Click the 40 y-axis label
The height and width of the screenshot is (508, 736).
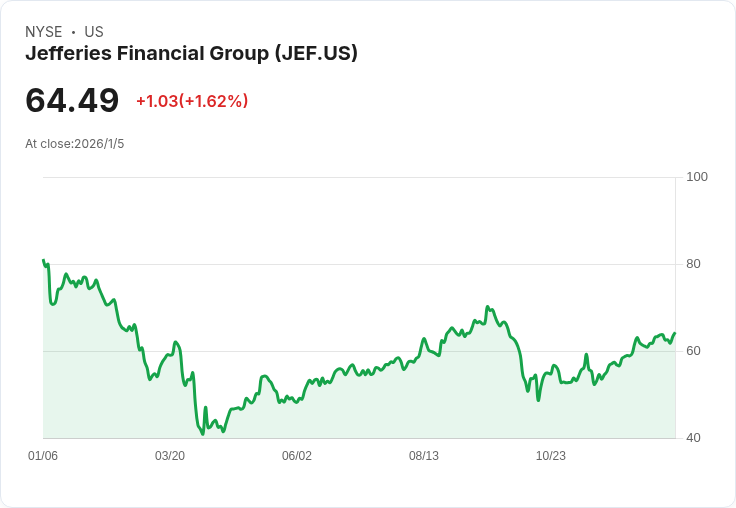tap(693, 438)
